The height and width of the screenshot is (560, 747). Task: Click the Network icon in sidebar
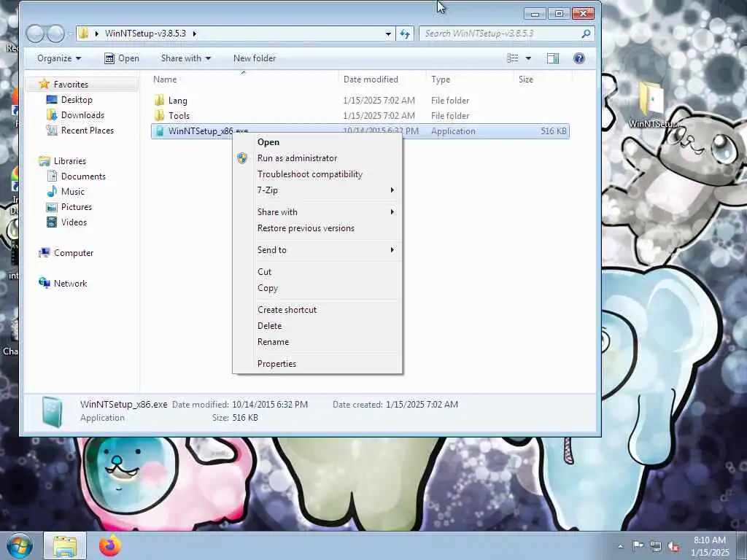point(44,284)
